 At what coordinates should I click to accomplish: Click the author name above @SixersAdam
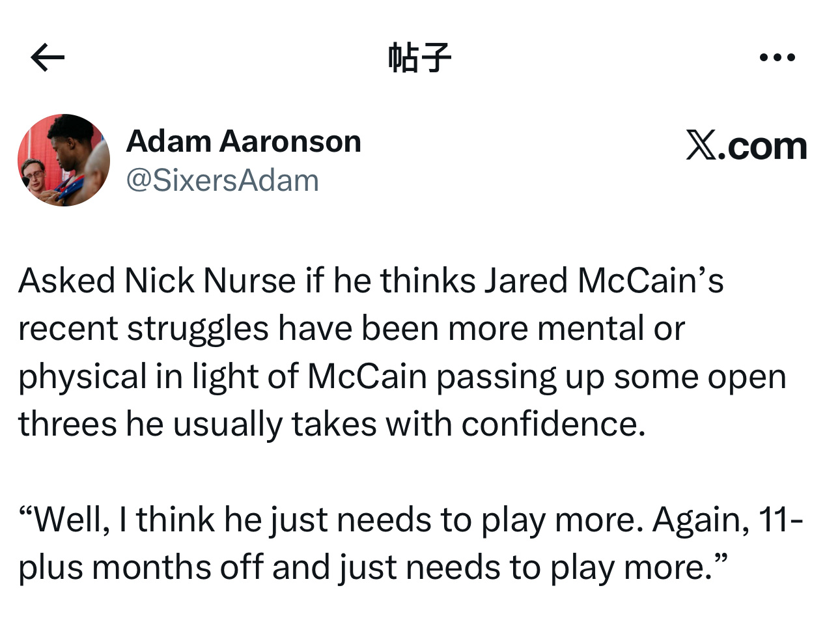pyautogui.click(x=245, y=141)
